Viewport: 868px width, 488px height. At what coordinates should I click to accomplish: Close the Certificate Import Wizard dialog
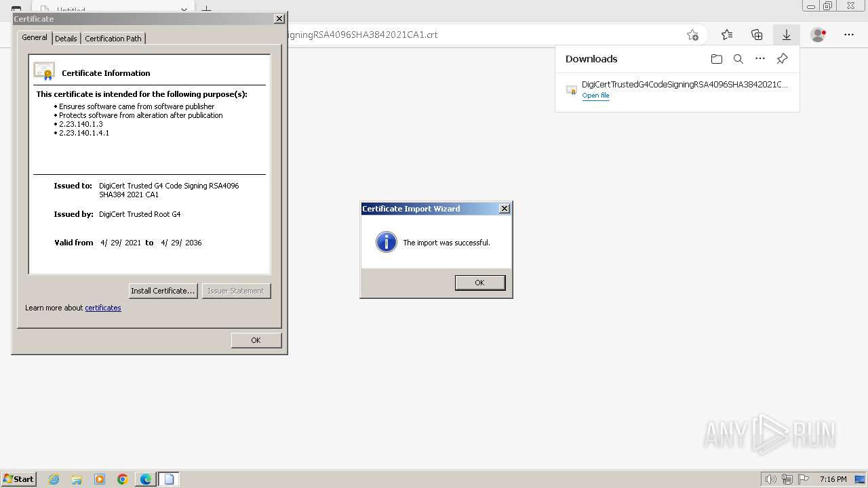click(x=504, y=209)
